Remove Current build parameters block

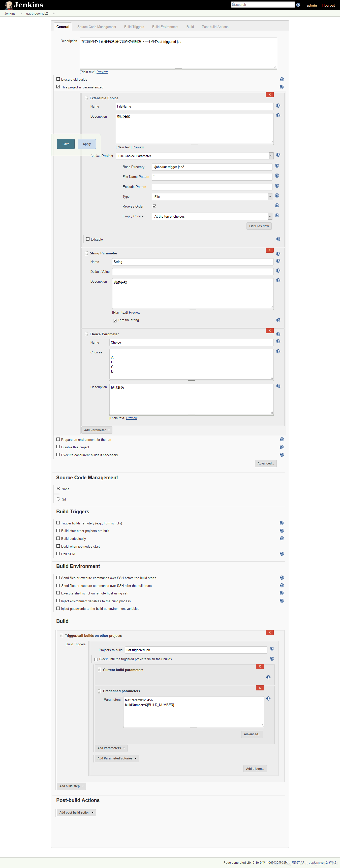260,666
